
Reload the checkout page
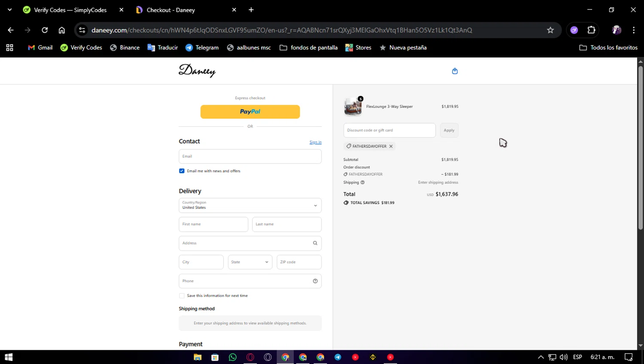(45, 30)
